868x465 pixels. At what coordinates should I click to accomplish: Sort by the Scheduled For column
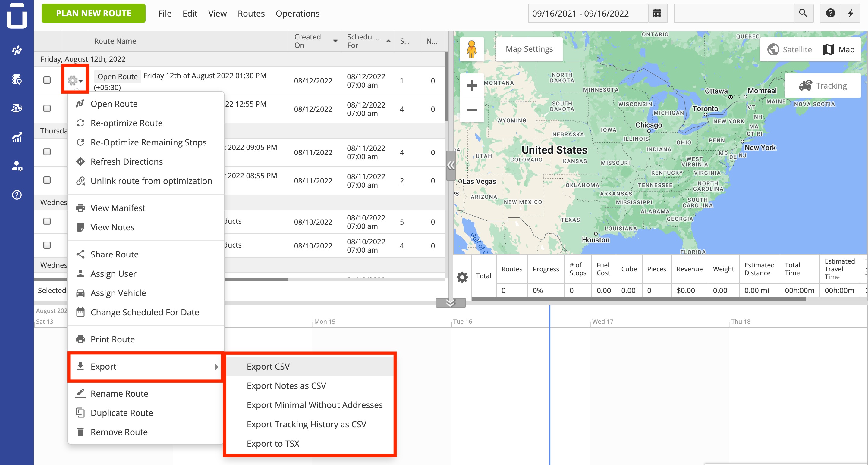point(367,41)
